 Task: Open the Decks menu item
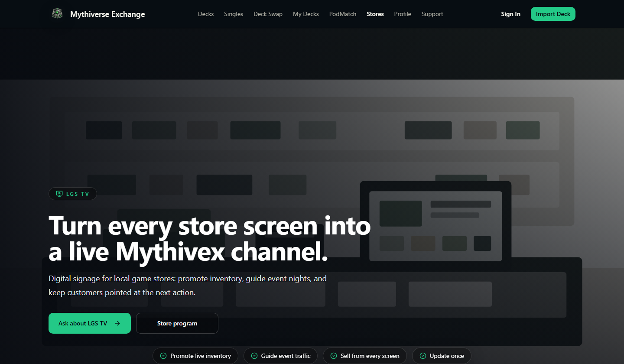(x=206, y=14)
